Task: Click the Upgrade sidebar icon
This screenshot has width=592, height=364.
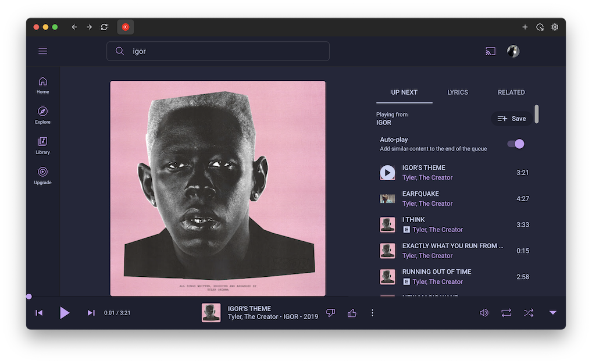Action: (x=42, y=172)
